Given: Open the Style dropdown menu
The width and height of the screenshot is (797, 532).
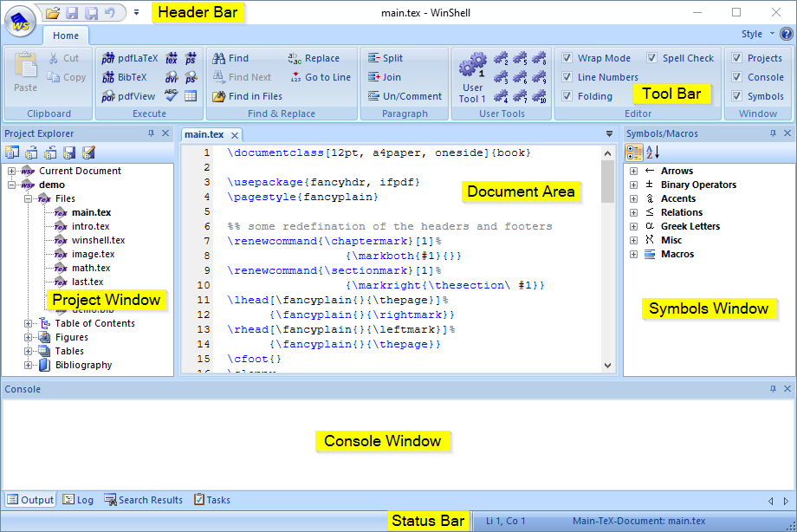Looking at the screenshot, I should click(757, 34).
